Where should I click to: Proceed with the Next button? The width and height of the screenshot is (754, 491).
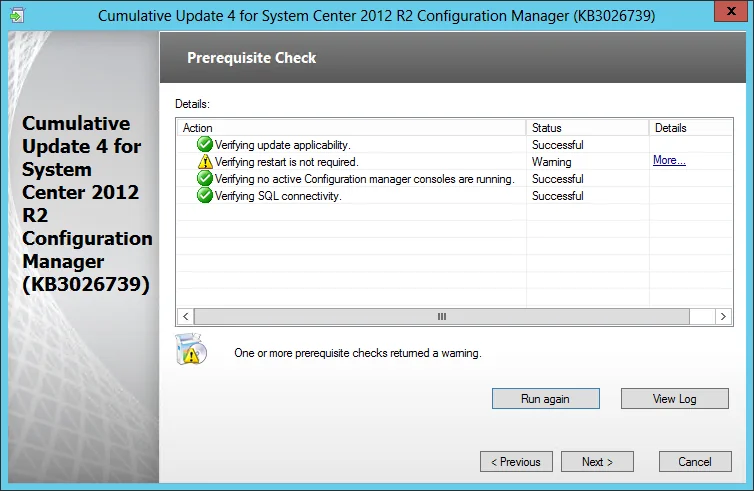pyautogui.click(x=597, y=462)
